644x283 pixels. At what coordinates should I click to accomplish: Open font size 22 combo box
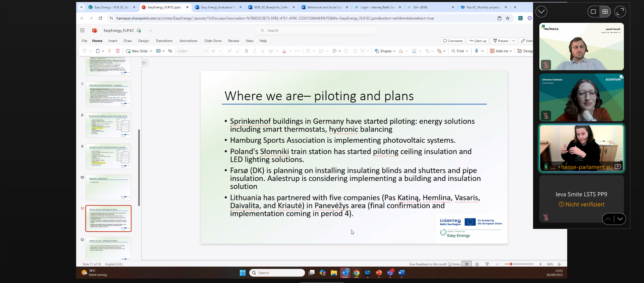click(216, 51)
